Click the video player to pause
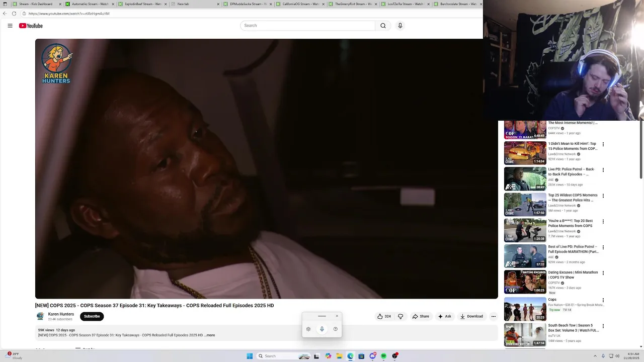 click(x=267, y=169)
